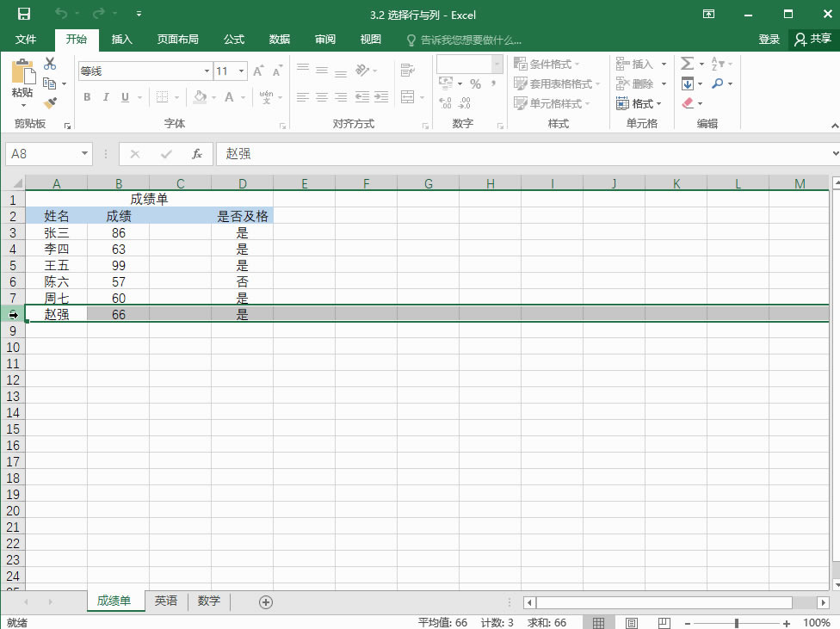Apply Percent Style to selection
The height and width of the screenshot is (629, 840).
pyautogui.click(x=476, y=83)
